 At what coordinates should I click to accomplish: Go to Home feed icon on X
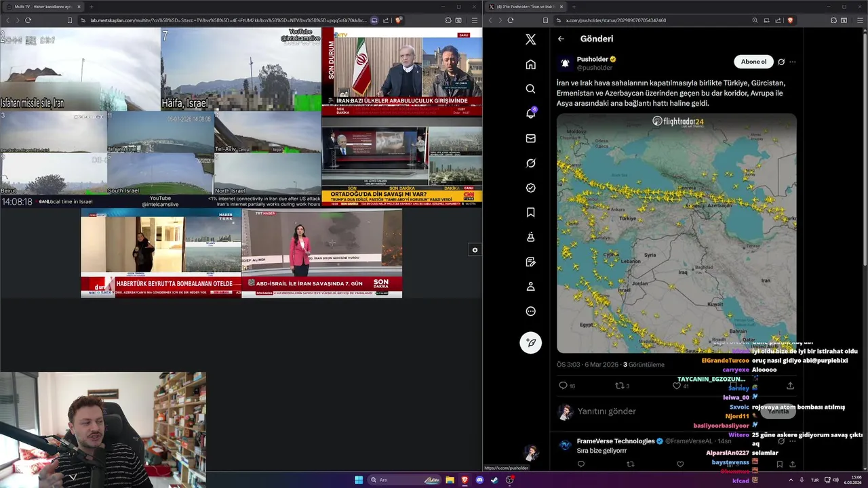click(x=530, y=64)
